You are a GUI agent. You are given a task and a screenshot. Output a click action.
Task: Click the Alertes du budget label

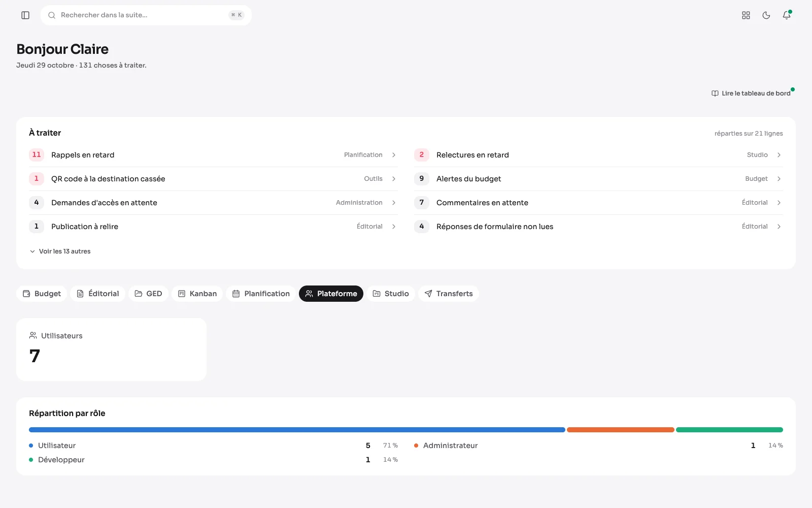468,179
